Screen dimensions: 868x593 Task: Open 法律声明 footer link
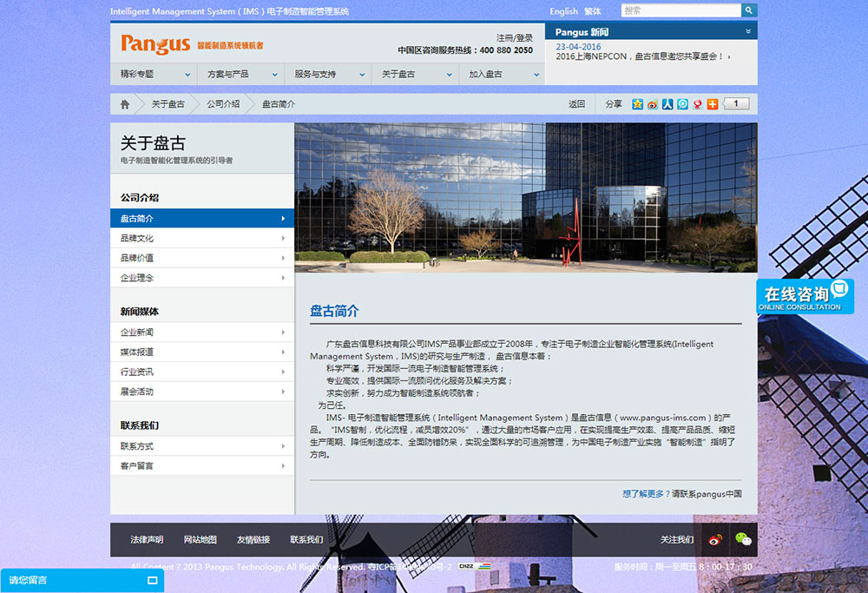[x=147, y=539]
